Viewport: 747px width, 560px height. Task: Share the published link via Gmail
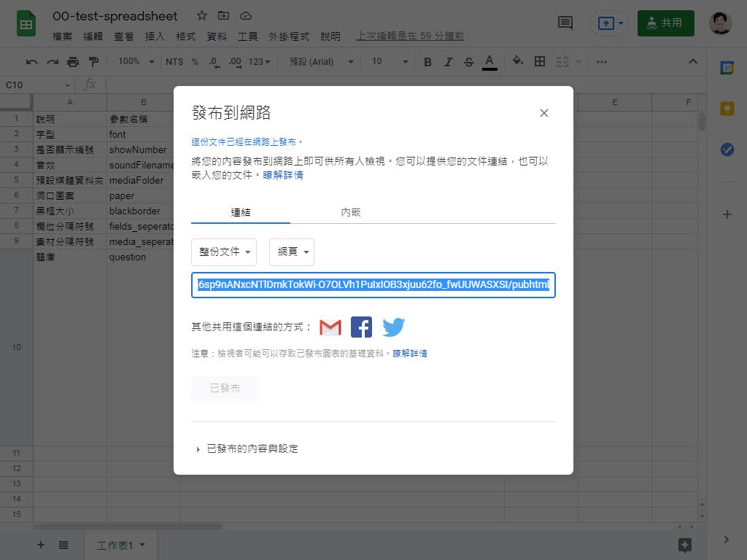[x=330, y=327]
